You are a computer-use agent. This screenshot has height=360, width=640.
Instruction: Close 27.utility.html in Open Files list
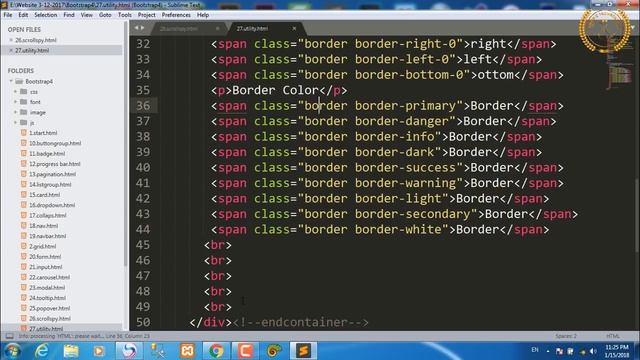click(x=11, y=50)
